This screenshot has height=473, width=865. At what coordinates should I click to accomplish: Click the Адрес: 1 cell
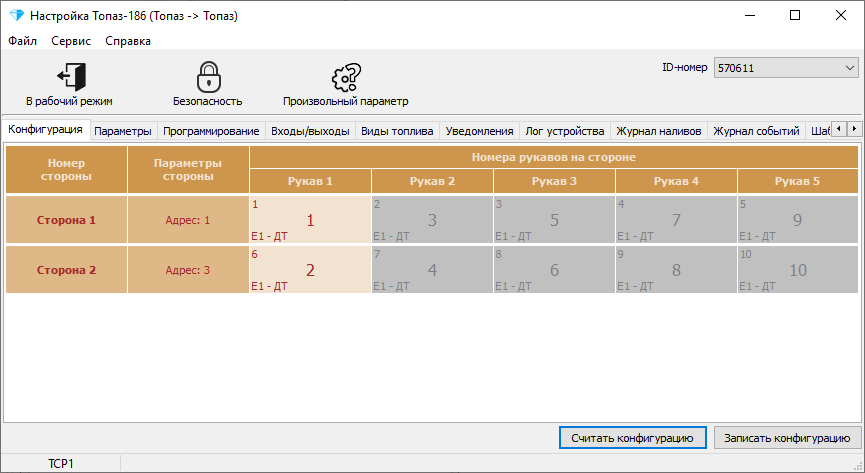point(188,220)
